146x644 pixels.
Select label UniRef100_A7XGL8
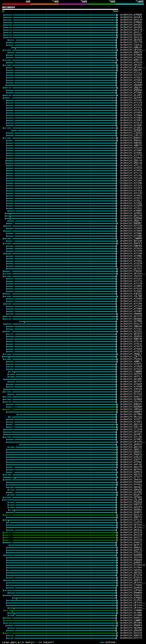[x=131, y=77]
